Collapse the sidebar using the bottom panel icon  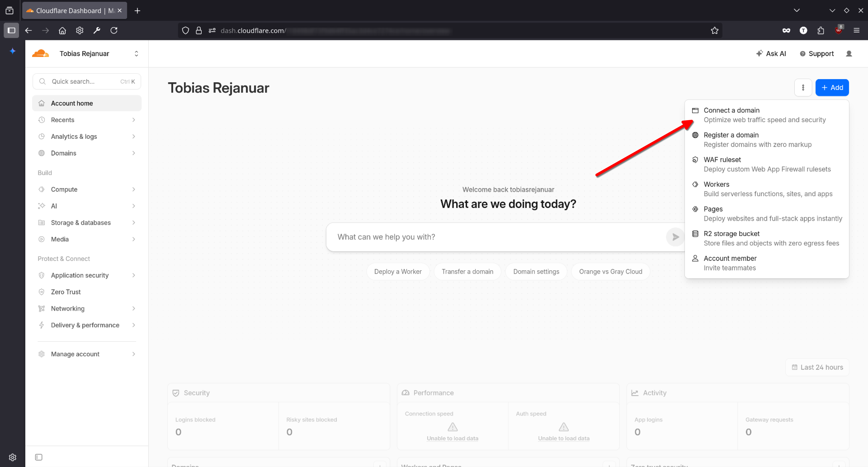coord(39,457)
